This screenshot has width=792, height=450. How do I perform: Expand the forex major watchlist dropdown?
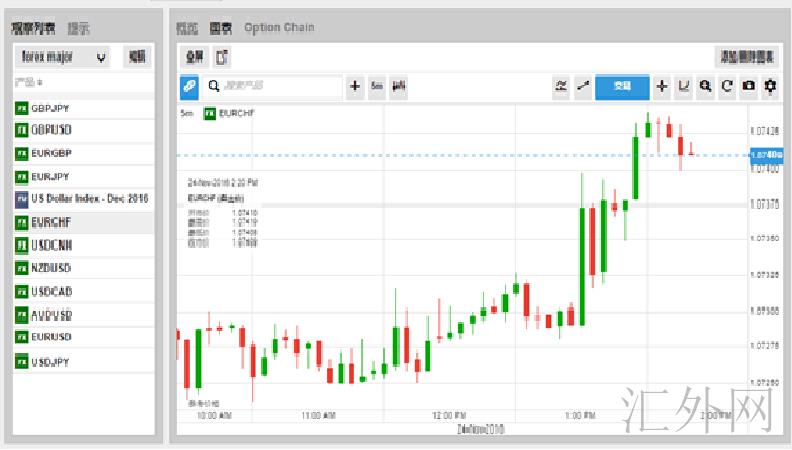coord(62,57)
